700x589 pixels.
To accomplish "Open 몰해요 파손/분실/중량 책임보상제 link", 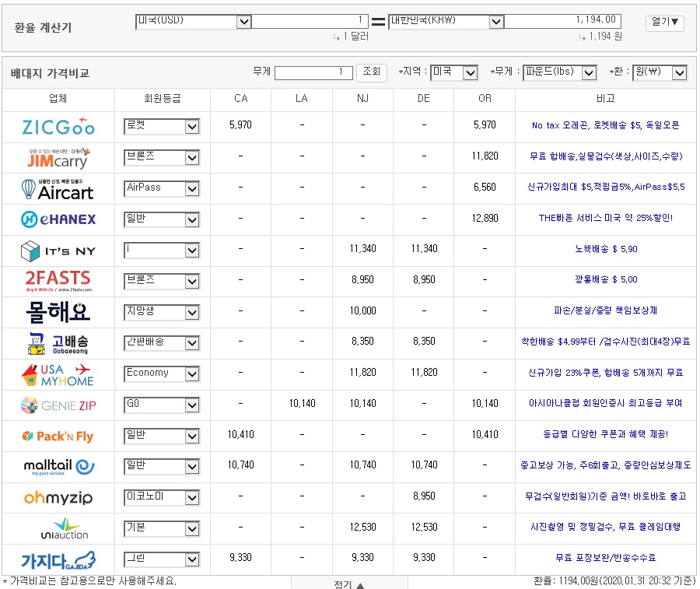I will pos(606,310).
